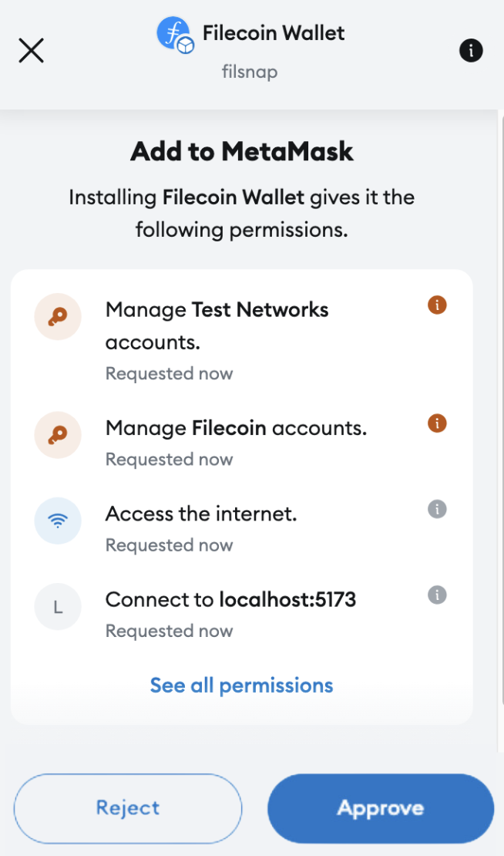Click the Add to MetaMask heading
This screenshot has width=504, height=856.
pos(241,151)
